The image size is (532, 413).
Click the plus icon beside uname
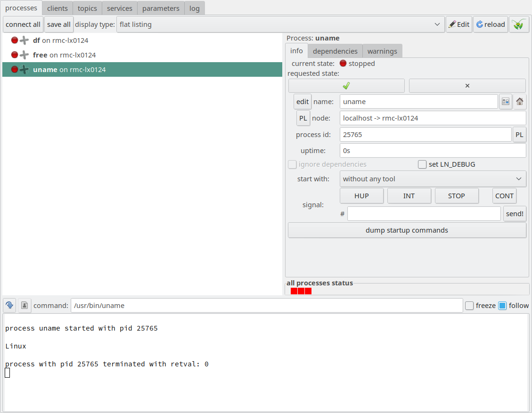24,69
